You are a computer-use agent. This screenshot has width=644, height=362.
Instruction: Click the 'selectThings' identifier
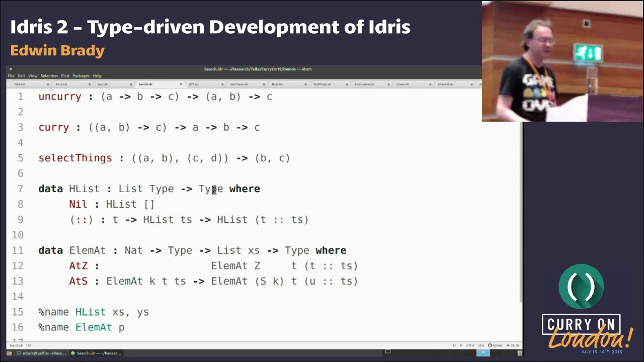(75, 158)
